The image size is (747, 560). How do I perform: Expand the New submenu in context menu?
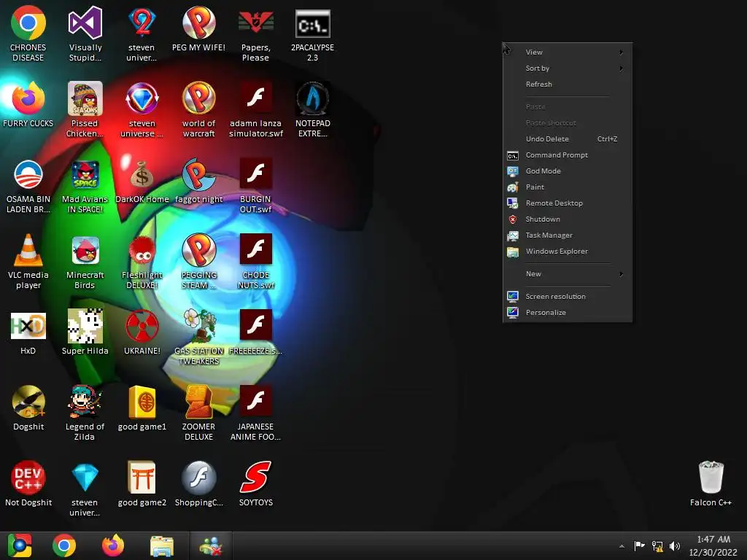click(567, 274)
